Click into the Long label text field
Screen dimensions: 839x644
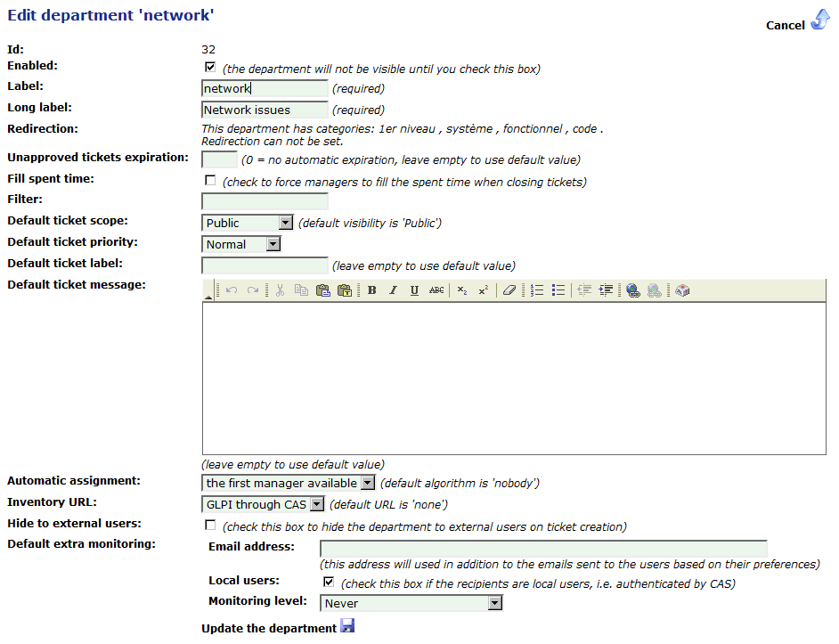pyautogui.click(x=265, y=110)
